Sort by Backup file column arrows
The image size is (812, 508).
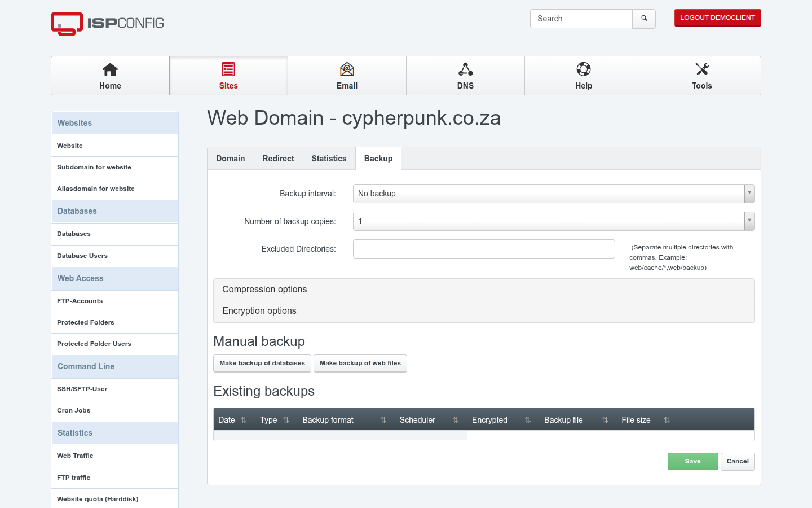point(605,420)
